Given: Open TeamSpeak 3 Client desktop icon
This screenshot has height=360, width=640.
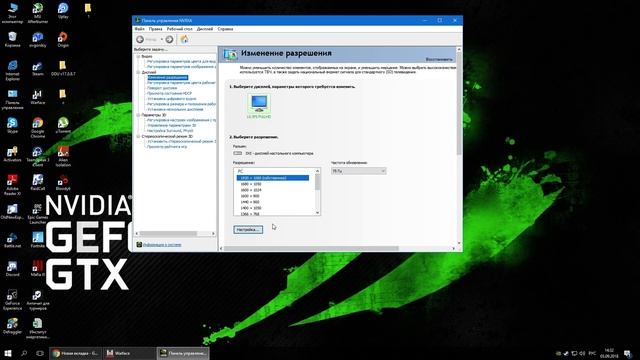Looking at the screenshot, I should pyautogui.click(x=38, y=156).
